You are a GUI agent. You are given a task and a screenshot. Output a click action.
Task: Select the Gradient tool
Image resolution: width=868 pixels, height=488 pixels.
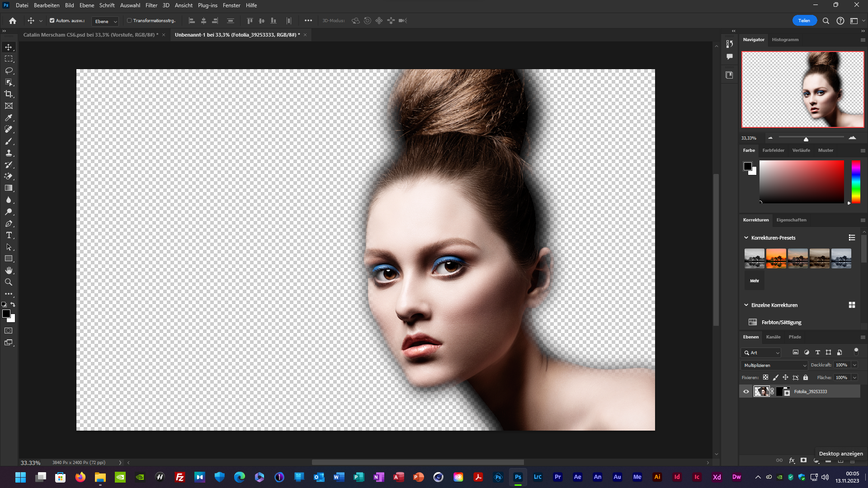[9, 188]
